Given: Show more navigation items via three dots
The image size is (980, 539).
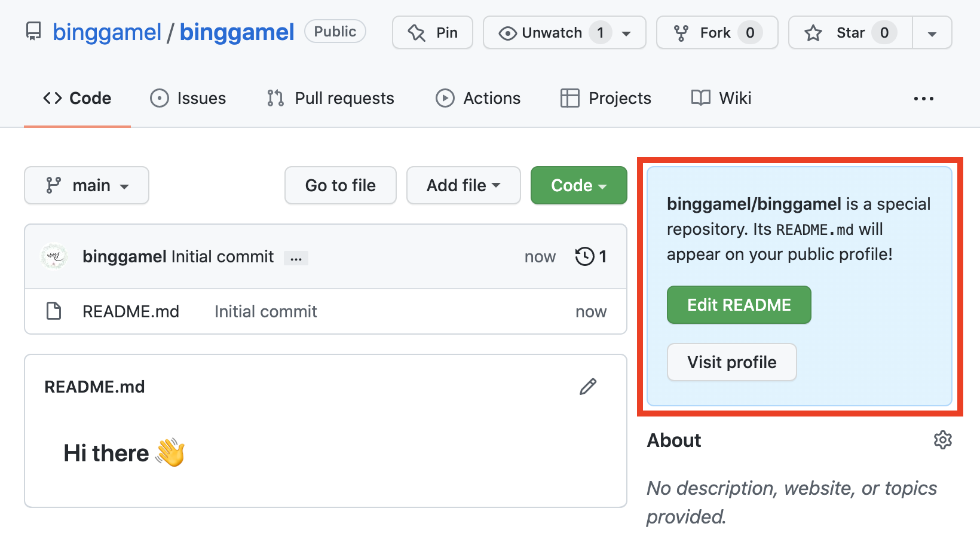Looking at the screenshot, I should 924,99.
